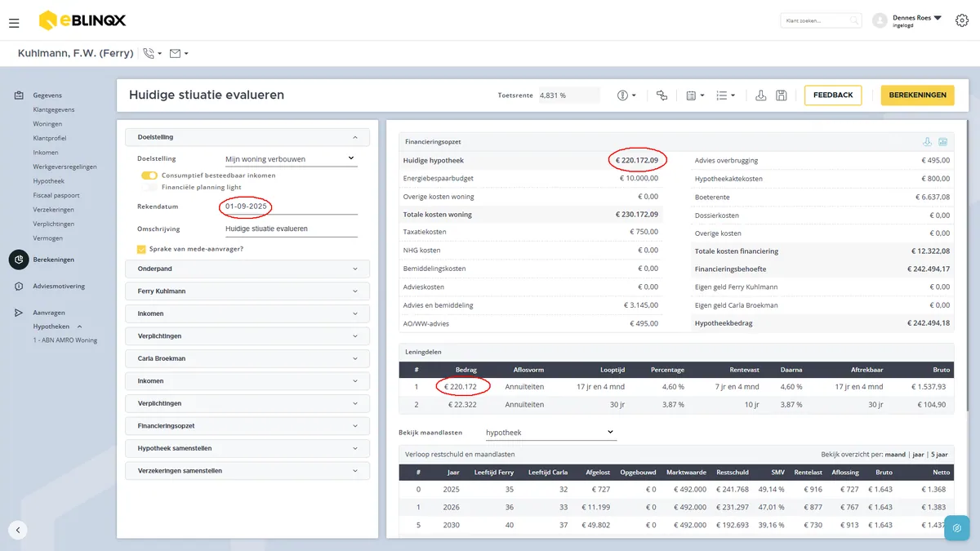Click the user avatar icon
The width and height of the screenshot is (980, 551).
880,20
